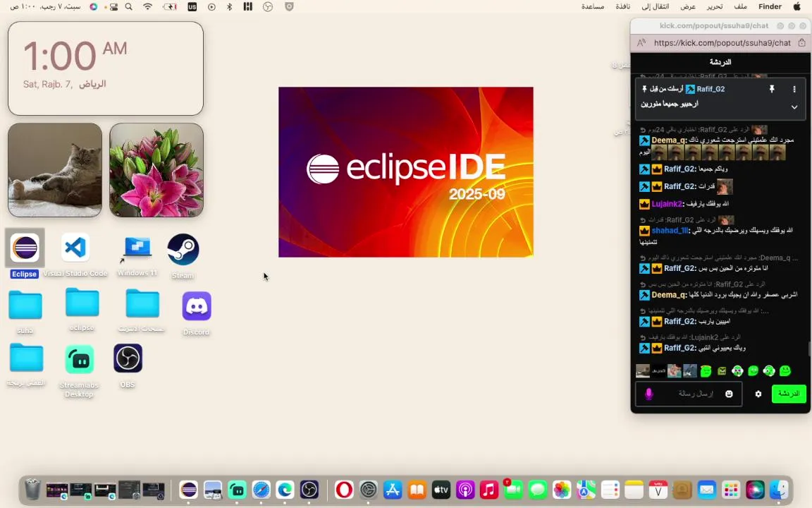Click the Kick chat URL address
The height and width of the screenshot is (508, 812).
(x=722, y=43)
